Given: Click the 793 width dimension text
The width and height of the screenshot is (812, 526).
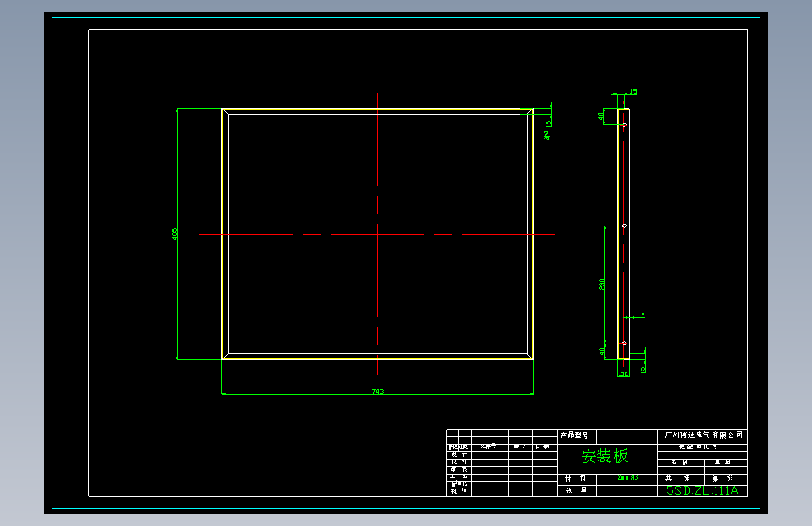Looking at the screenshot, I should click(378, 391).
